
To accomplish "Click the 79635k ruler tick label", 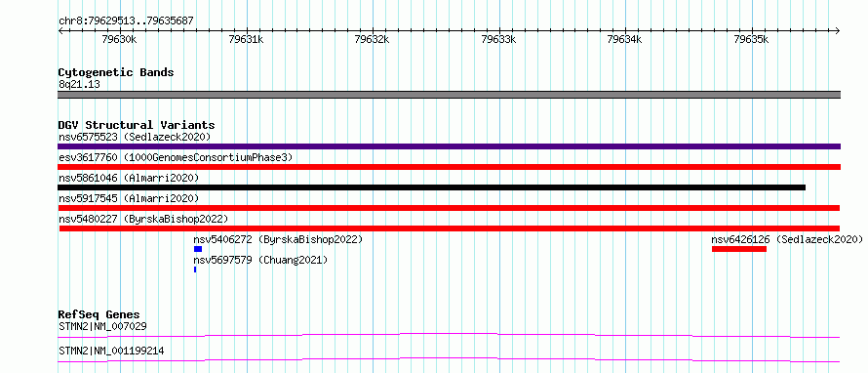I will click(x=752, y=39).
